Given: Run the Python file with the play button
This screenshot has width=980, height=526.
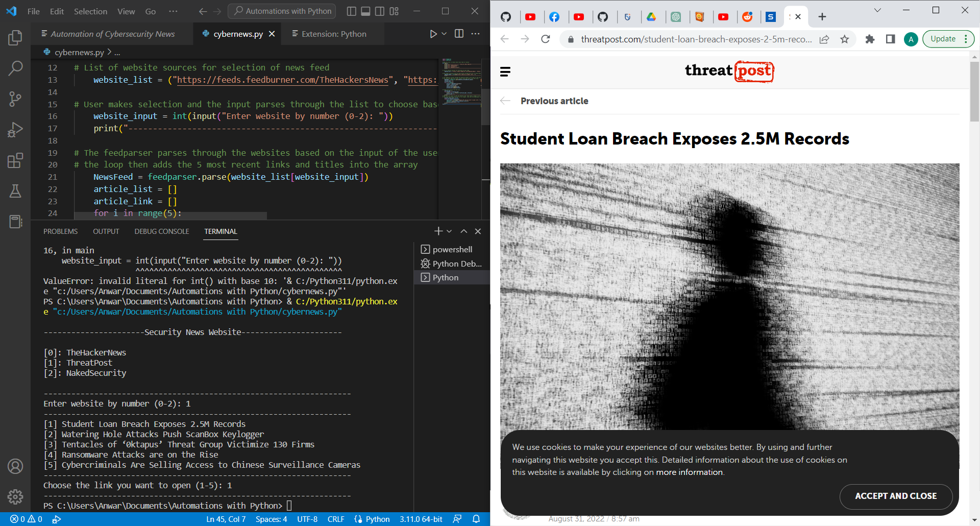Looking at the screenshot, I should [x=433, y=34].
